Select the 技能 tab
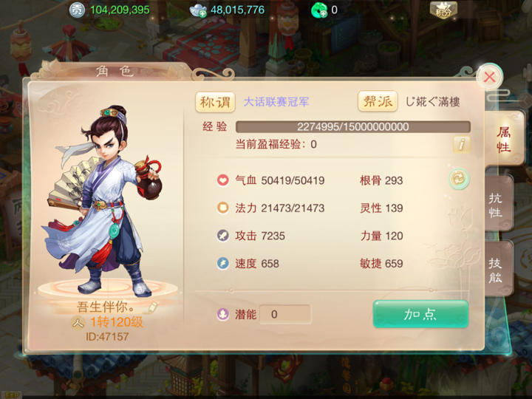Screen dimensions: 532x399 pos(497,270)
